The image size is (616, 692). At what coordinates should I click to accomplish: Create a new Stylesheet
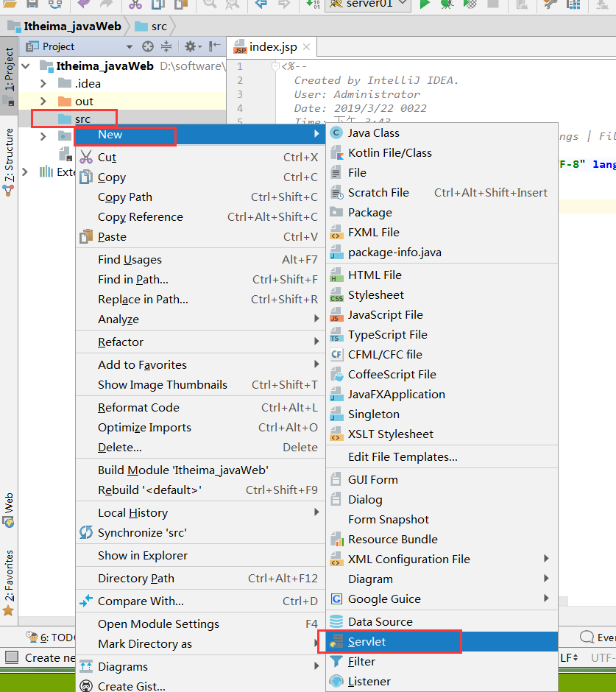[442, 294]
